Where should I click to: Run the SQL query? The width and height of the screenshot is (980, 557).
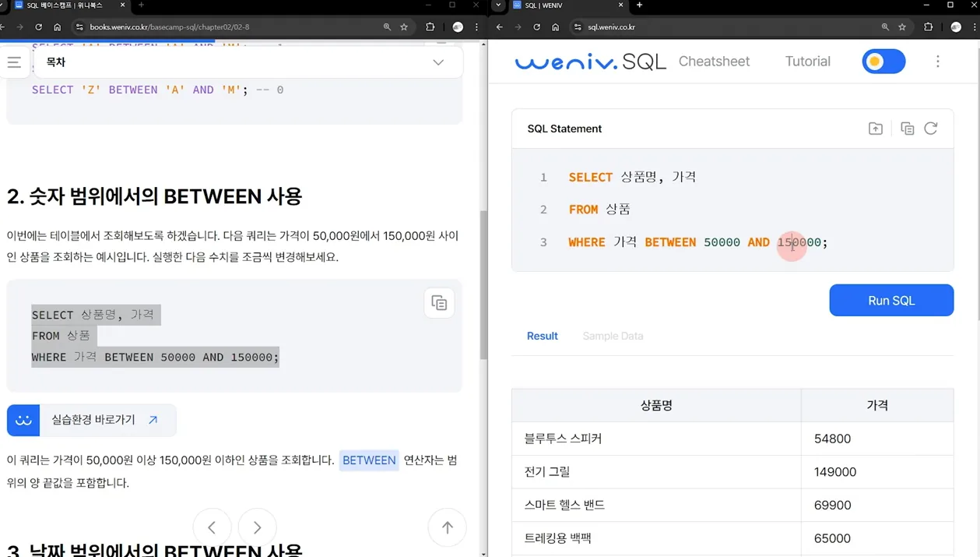891,301
